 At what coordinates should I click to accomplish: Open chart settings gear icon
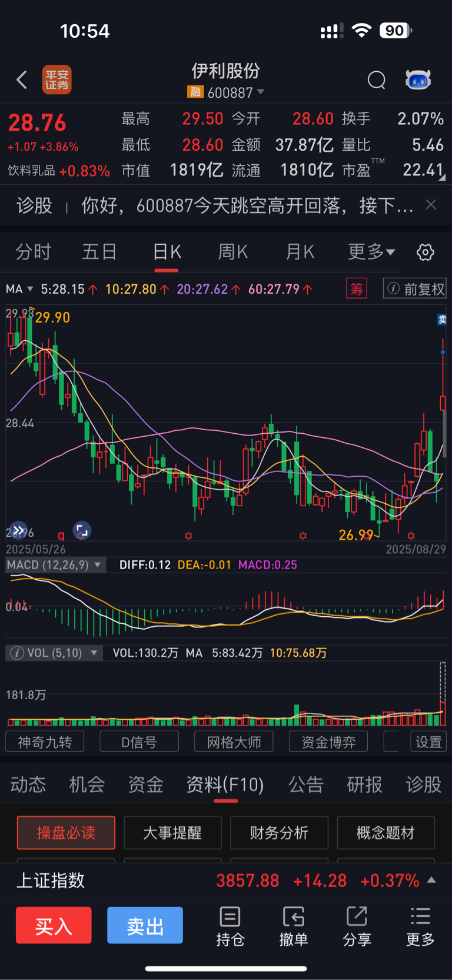[425, 252]
